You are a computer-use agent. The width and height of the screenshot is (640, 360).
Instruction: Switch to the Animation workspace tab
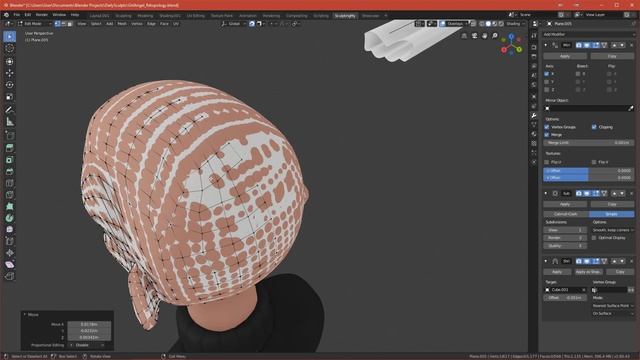pos(248,16)
